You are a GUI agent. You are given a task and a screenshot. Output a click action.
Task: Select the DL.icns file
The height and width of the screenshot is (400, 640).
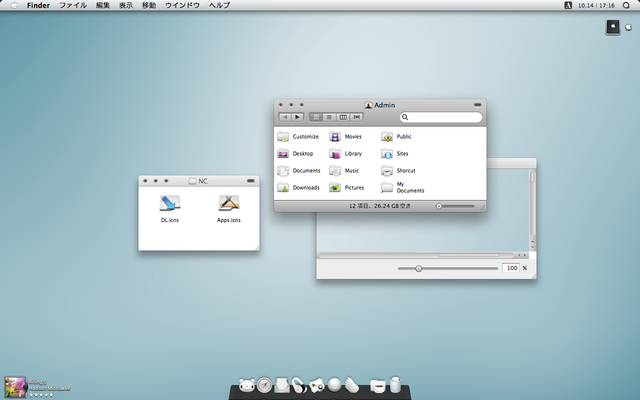click(169, 203)
